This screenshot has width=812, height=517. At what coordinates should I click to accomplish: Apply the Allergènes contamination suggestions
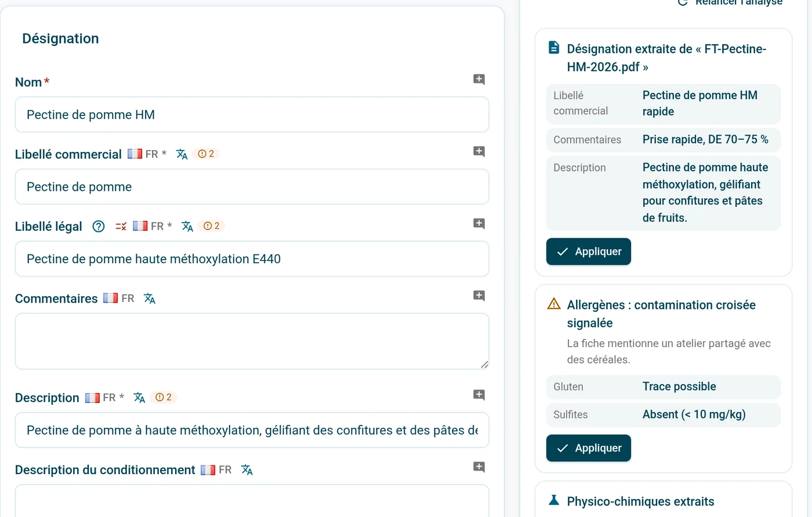[589, 448]
